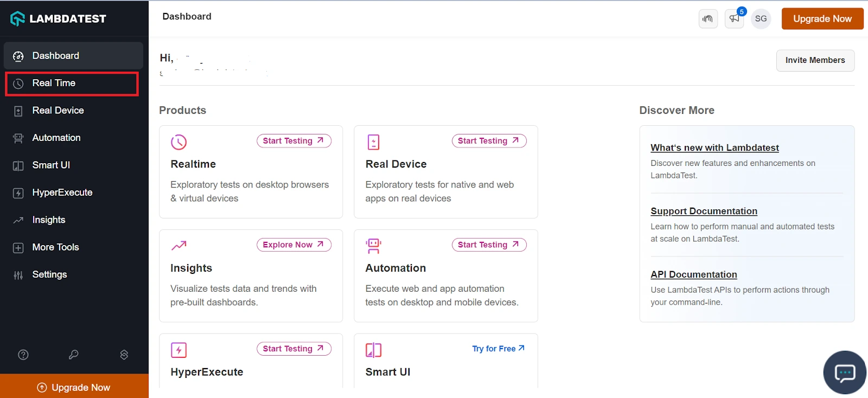Click Explore Now on Insights card
This screenshot has height=398, width=868.
click(x=293, y=245)
